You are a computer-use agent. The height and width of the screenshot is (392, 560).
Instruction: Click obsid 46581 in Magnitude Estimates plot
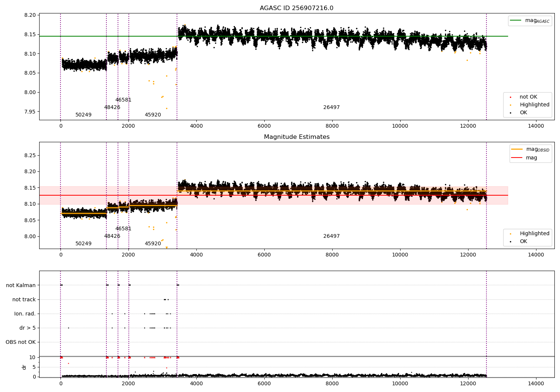click(123, 229)
